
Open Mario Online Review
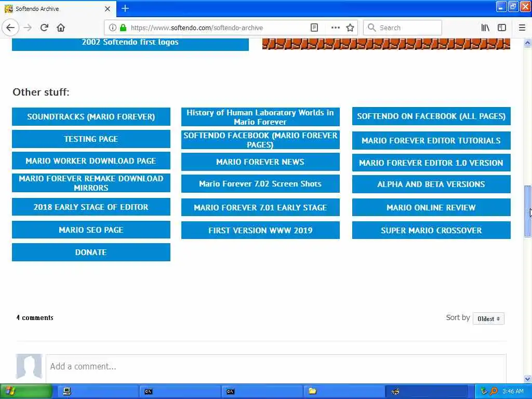(x=431, y=207)
